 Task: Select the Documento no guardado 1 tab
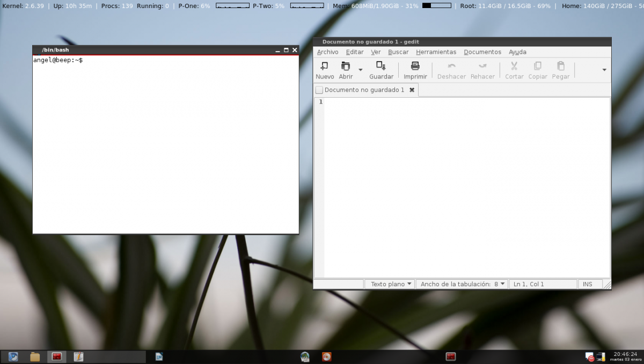pyautogui.click(x=365, y=90)
